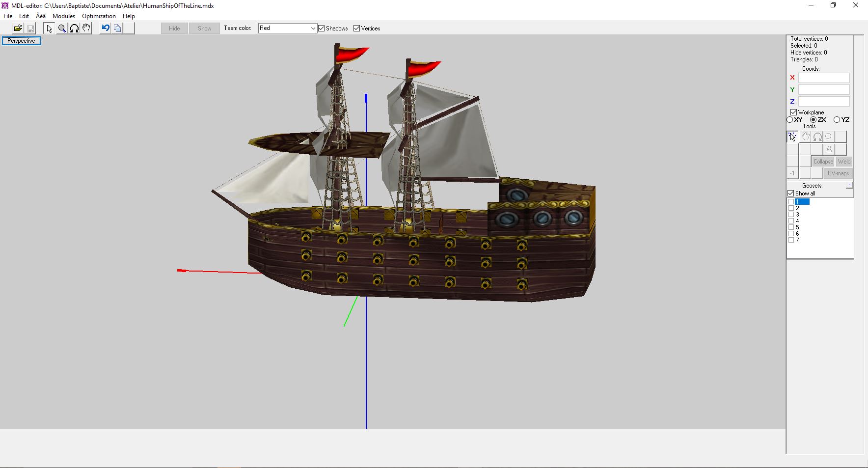Select the circle scale tool in Tools panel
868x468 pixels.
tap(829, 137)
